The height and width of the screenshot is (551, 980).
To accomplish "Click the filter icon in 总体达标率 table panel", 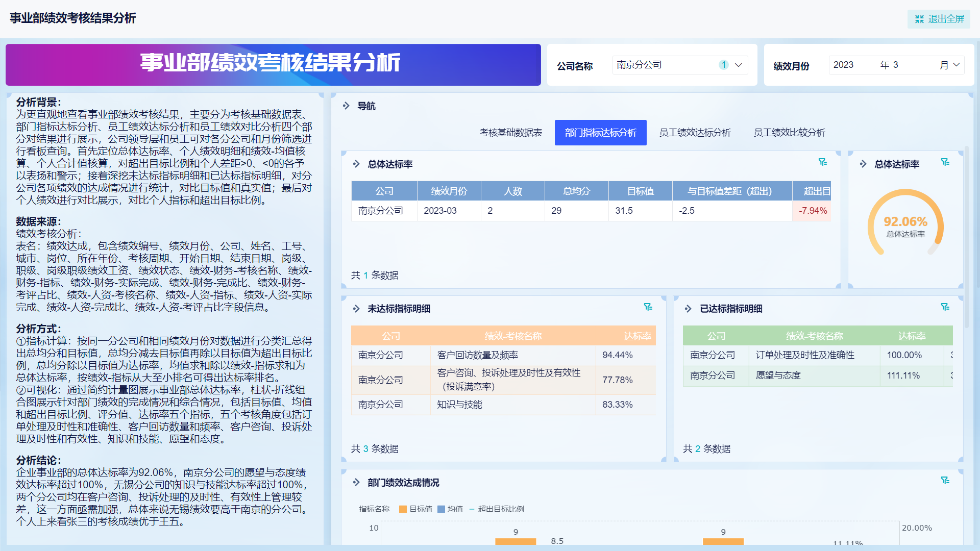I will pos(822,162).
